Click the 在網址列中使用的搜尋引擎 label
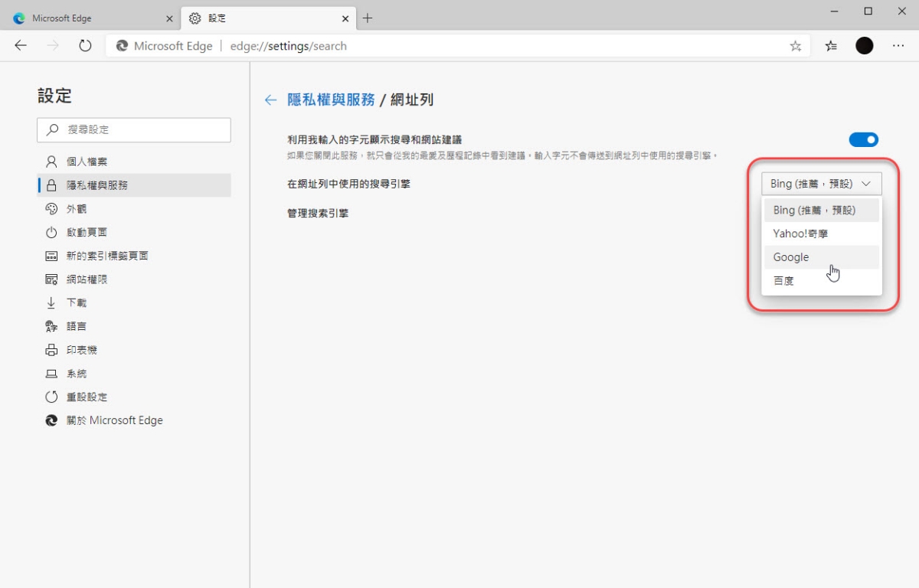The image size is (919, 588). pyautogui.click(x=348, y=184)
